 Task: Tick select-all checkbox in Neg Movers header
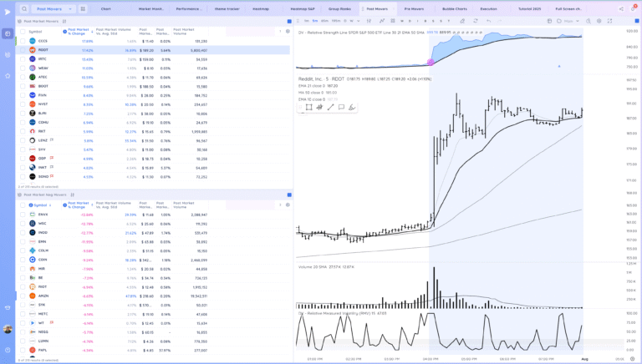tap(23, 205)
